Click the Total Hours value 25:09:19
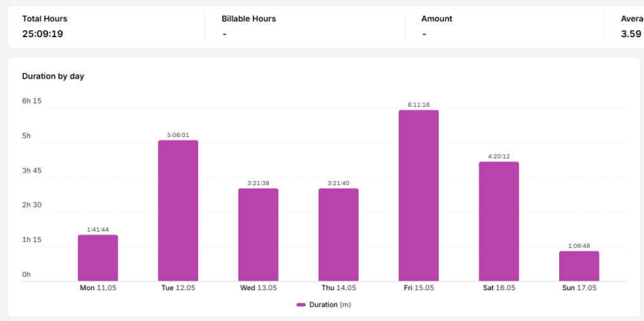The image size is (644, 321). 43,34
